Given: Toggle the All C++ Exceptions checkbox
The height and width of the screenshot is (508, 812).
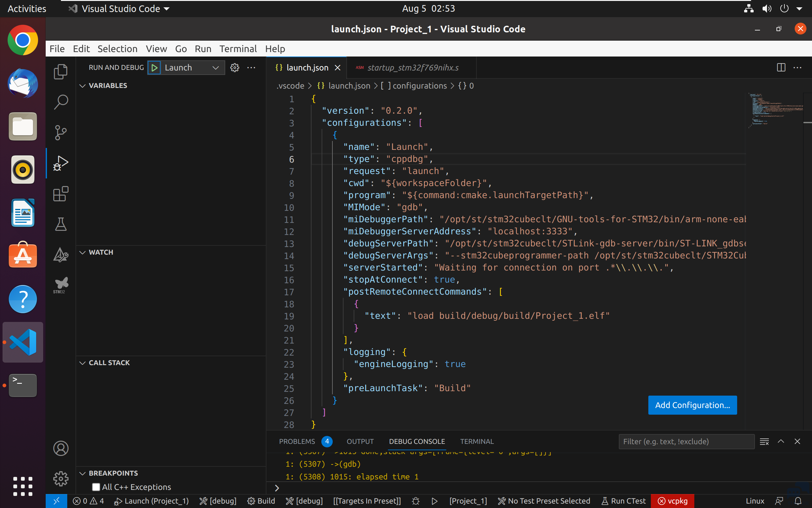Looking at the screenshot, I should click(x=96, y=487).
